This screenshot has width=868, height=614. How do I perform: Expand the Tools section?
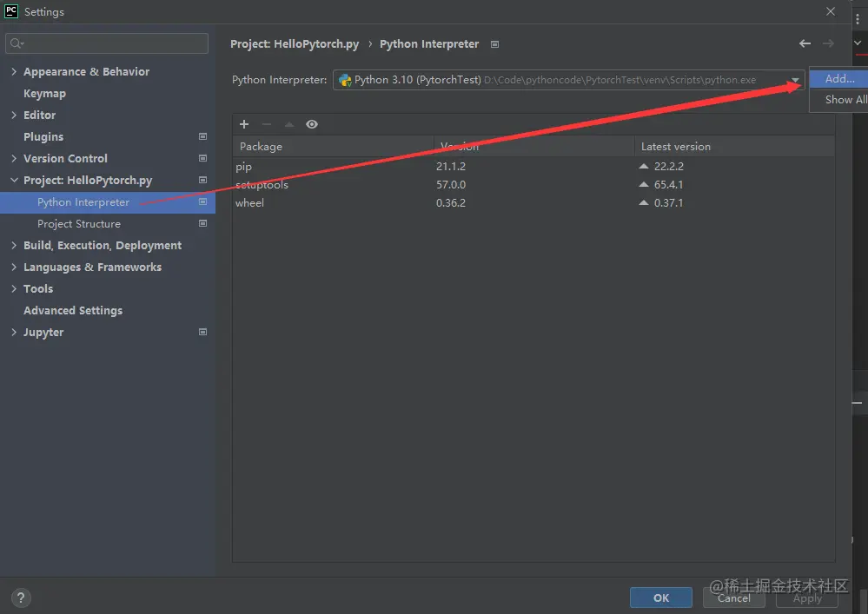[x=14, y=288]
